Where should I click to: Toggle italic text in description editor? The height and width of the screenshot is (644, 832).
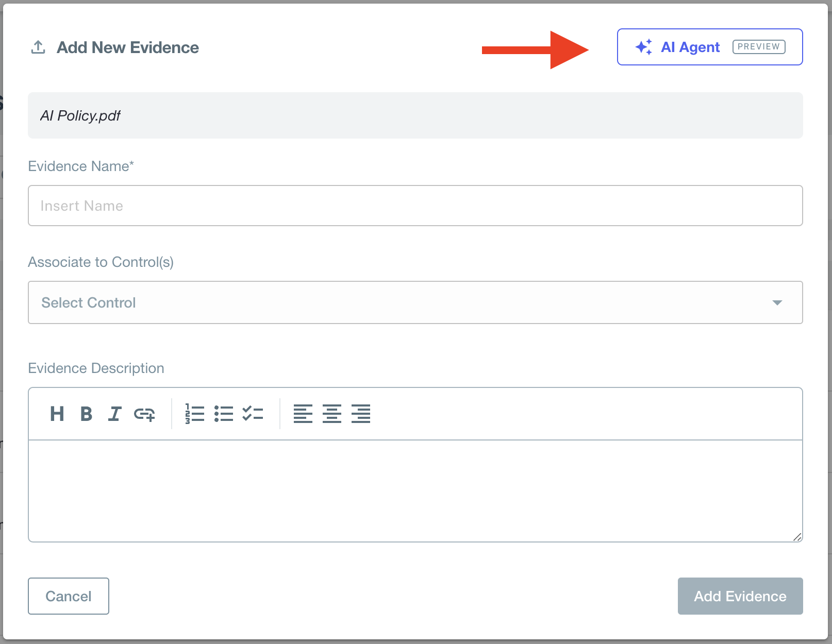114,414
